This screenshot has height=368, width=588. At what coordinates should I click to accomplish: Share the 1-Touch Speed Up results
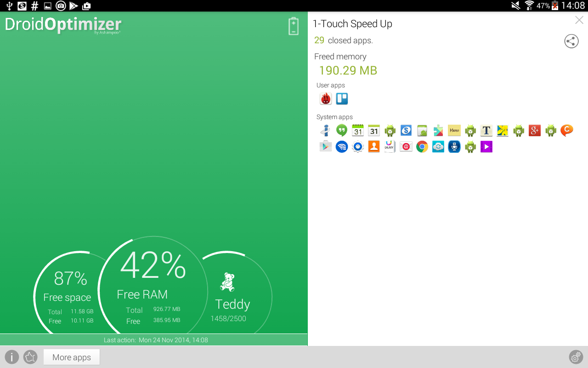point(571,41)
